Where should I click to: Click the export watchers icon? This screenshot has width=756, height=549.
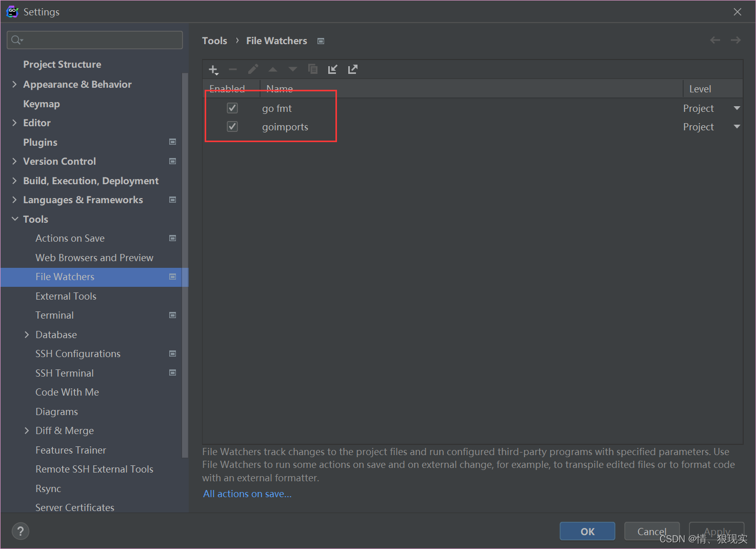pos(353,69)
